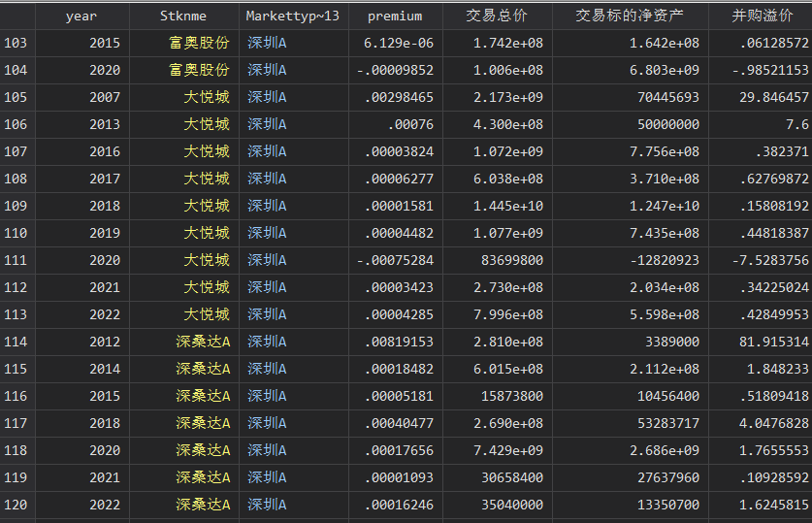Select row number 104
812x523 pixels.
pos(16,70)
